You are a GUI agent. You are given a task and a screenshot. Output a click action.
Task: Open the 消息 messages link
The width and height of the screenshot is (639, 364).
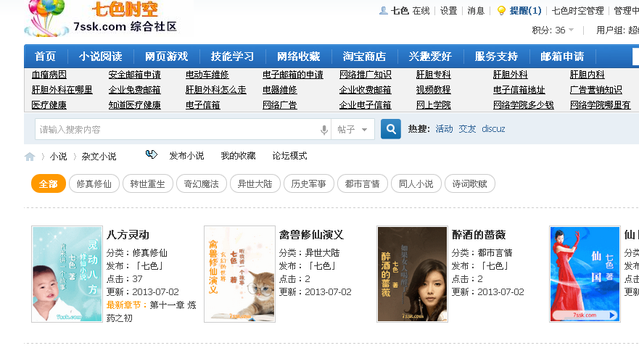[x=476, y=11]
